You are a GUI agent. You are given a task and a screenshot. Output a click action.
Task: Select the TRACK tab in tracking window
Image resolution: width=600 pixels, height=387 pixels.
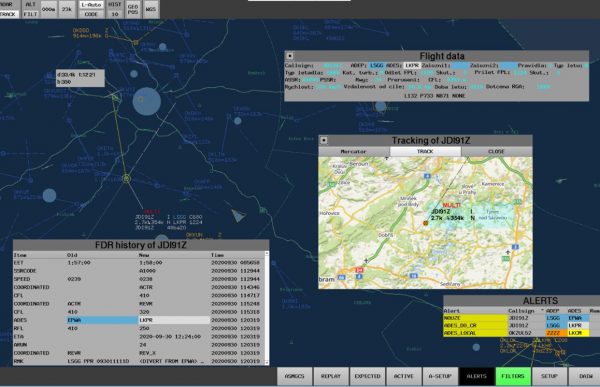click(x=426, y=152)
